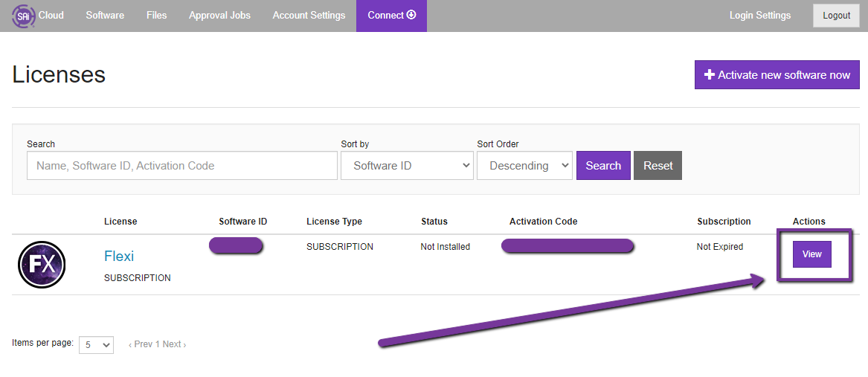Click Activate new software now button
Viewport: 868px width, 377px height.
click(x=777, y=75)
